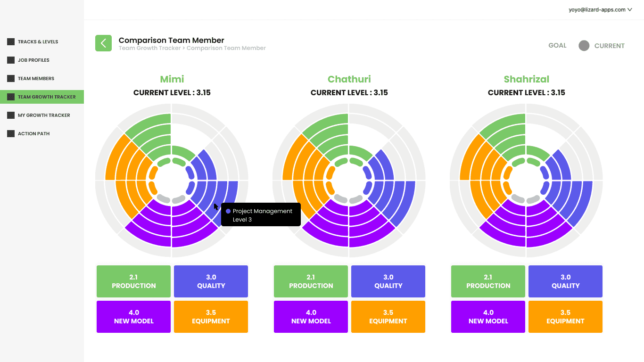Select My Growth Tracker menu entry

click(44, 115)
